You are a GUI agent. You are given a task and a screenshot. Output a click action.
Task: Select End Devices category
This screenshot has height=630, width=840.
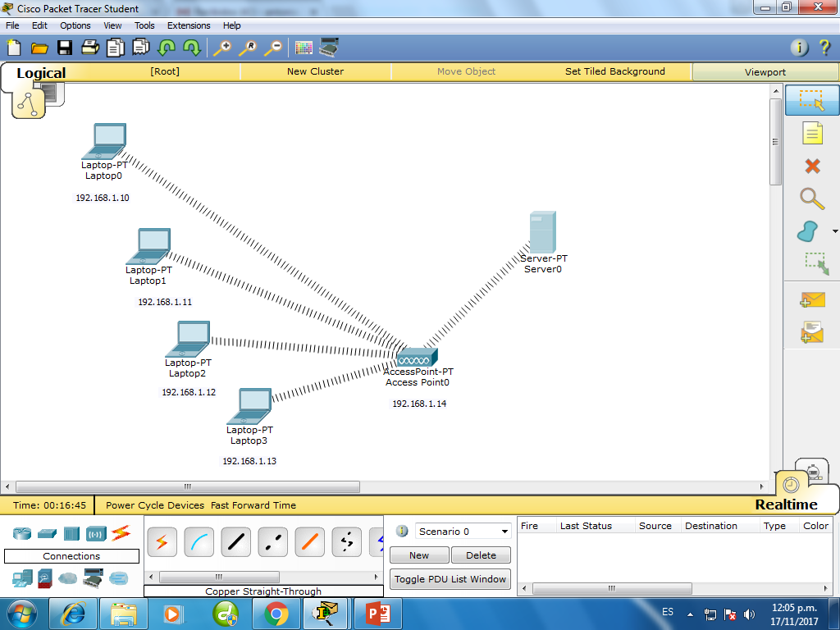pyautogui.click(x=22, y=579)
